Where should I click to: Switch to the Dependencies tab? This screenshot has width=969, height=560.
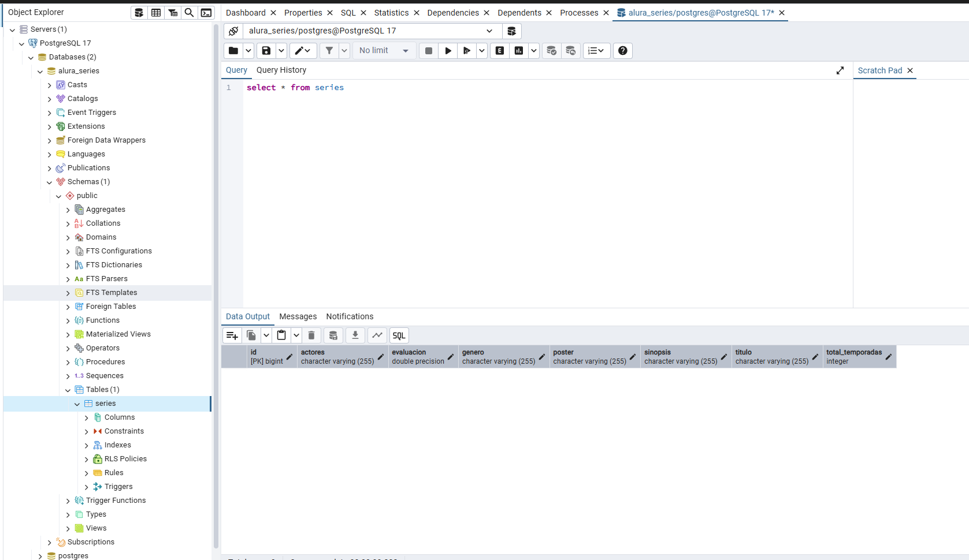click(453, 13)
